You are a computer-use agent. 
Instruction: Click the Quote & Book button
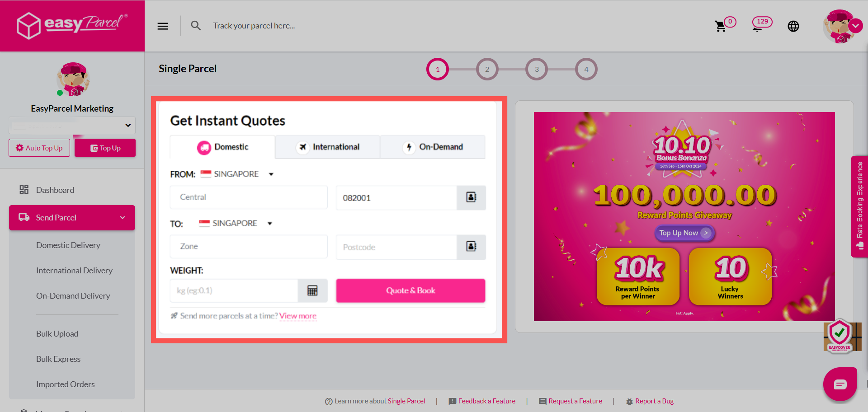pos(410,290)
